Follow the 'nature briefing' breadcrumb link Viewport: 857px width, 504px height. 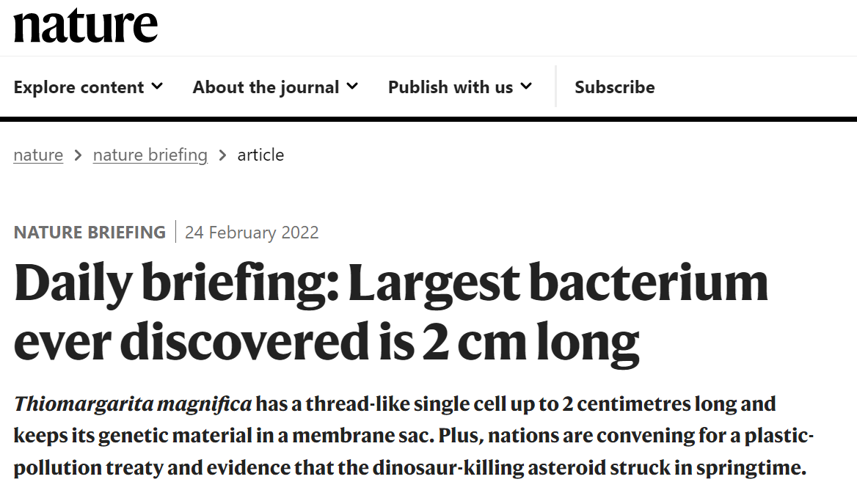(150, 155)
